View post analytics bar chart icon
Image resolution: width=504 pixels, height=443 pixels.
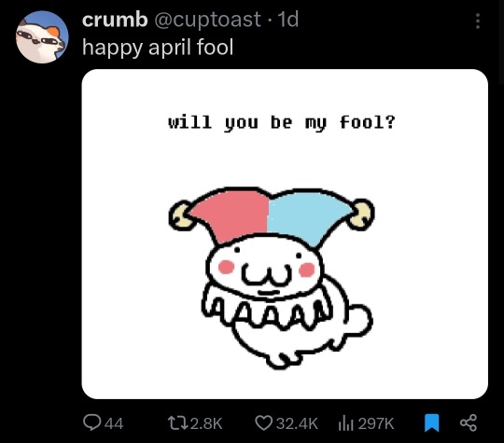345,423
